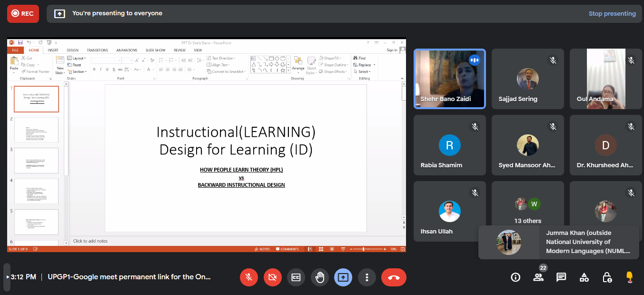The height and width of the screenshot is (295, 644).
Task: Click the PowerPoint zoom slider
Action: pos(364,249)
